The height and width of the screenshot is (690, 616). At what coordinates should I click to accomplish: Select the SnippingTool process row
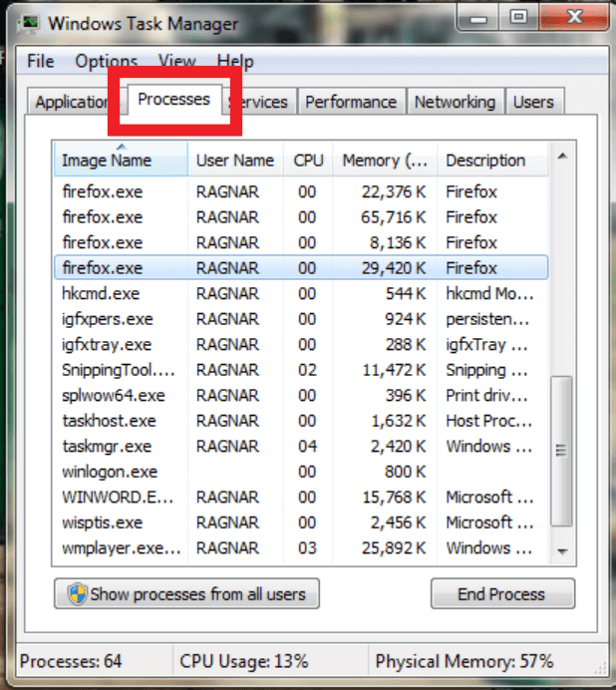click(x=301, y=370)
